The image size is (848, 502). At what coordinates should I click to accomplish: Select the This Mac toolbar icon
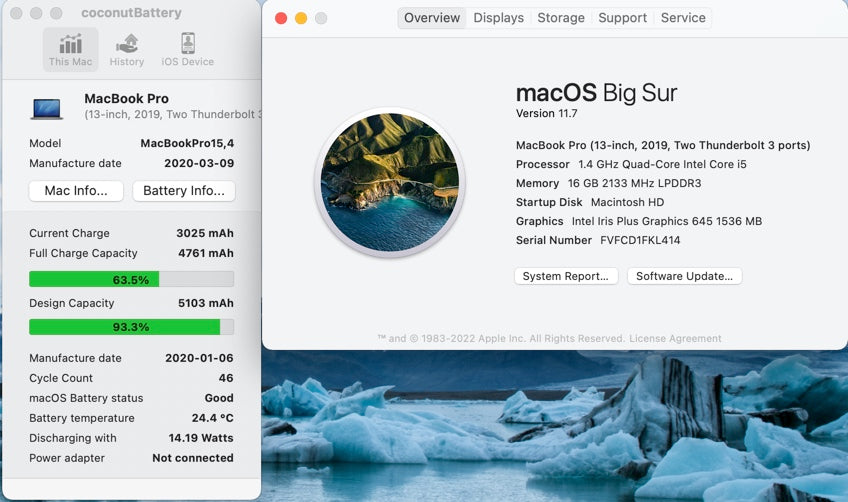[x=70, y=50]
